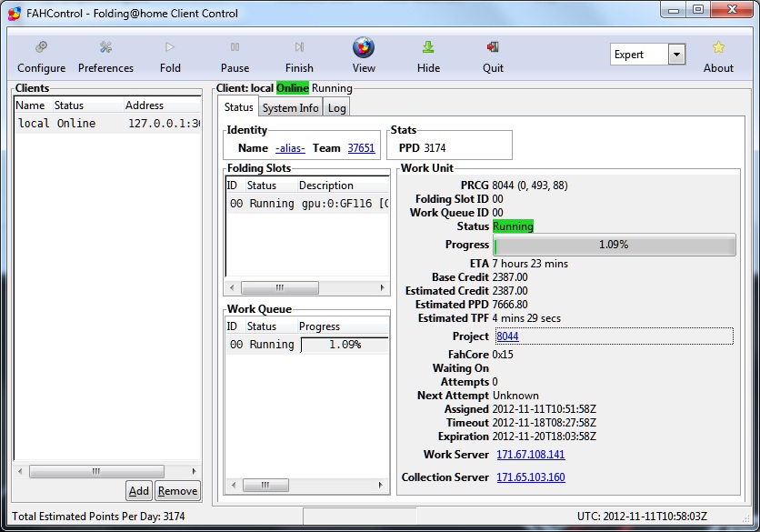Screen dimensions: 760x532
Task: Click Folding Slots Description column header
Action: pyautogui.click(x=343, y=186)
